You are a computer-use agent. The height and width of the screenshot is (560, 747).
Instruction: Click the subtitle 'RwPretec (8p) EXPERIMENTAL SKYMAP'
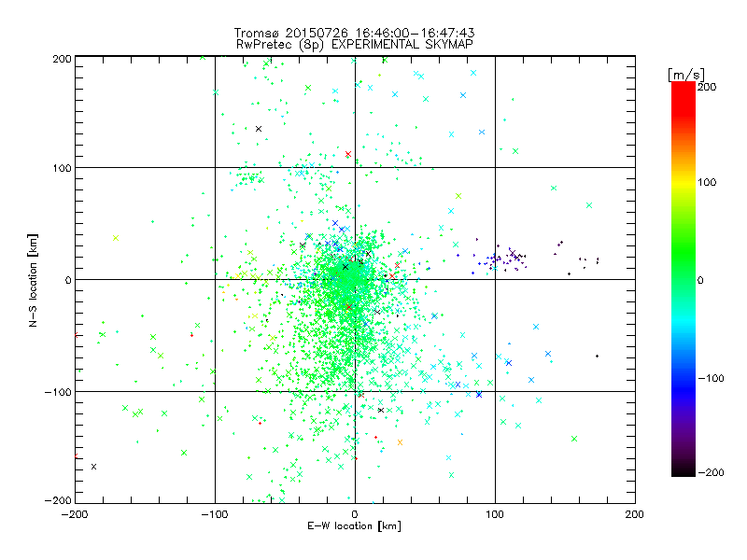point(355,45)
